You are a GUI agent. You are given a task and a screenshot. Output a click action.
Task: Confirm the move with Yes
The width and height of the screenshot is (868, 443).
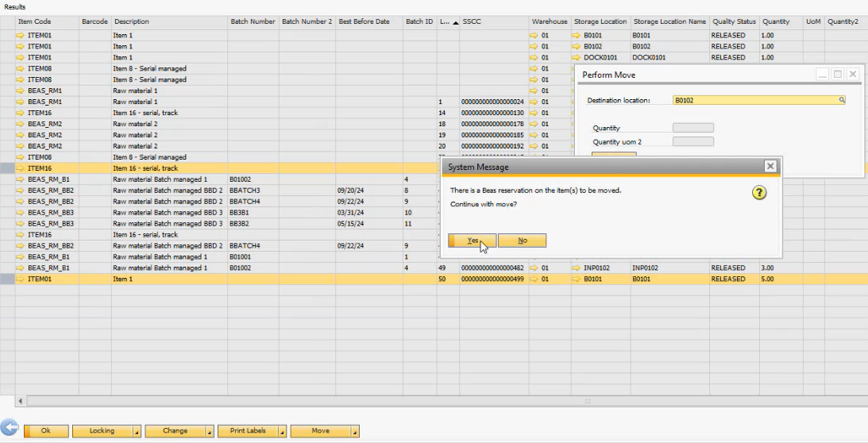472,241
